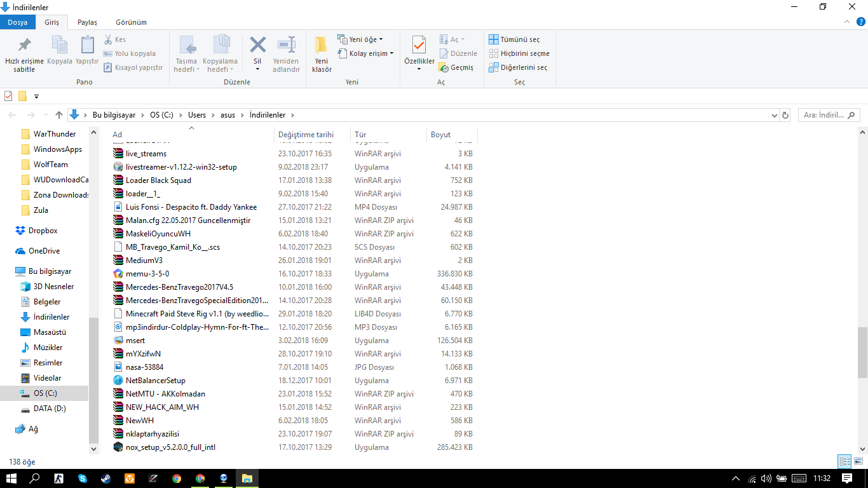868x488 pixels.
Task: Select the live_streams archive file
Action: click(x=146, y=154)
